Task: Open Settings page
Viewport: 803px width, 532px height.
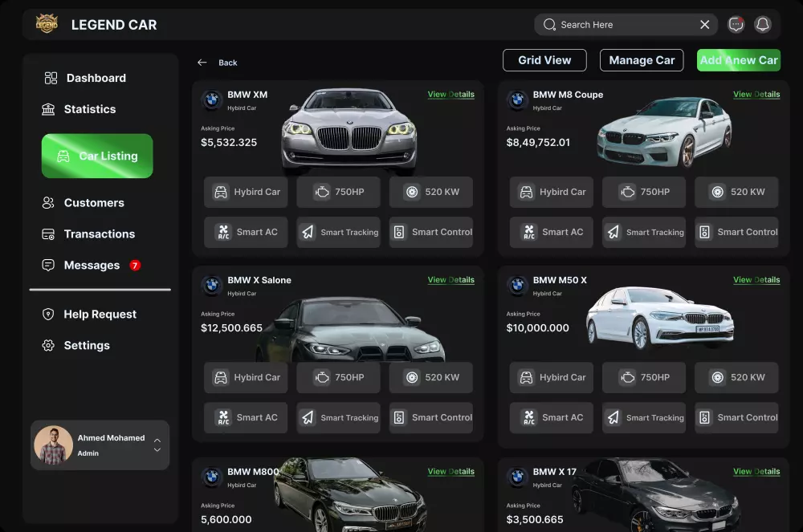Action: click(x=75, y=345)
